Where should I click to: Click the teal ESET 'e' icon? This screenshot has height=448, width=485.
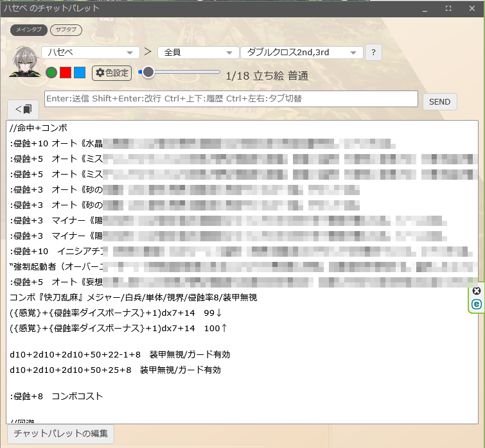476,304
